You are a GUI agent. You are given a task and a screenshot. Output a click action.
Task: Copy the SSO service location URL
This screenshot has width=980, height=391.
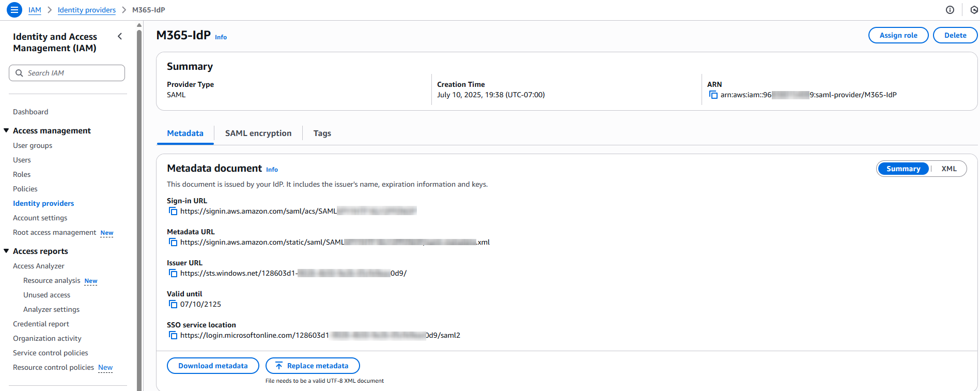[x=173, y=335]
